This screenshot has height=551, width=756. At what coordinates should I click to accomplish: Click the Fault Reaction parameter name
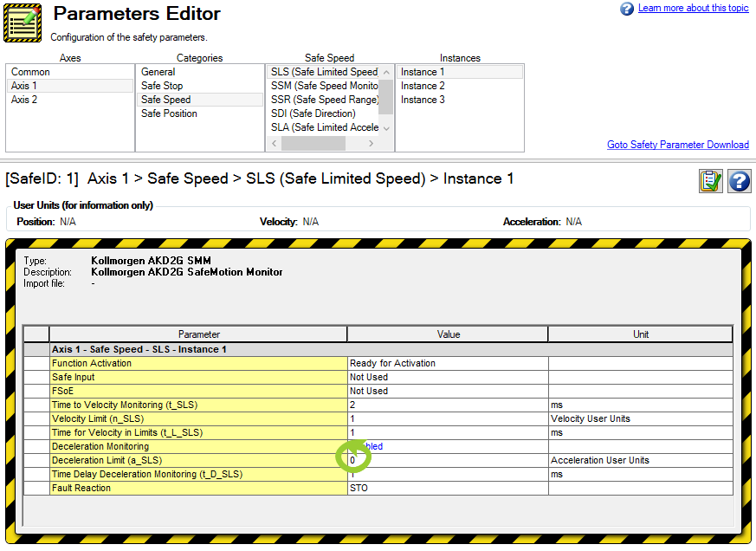coord(198,489)
